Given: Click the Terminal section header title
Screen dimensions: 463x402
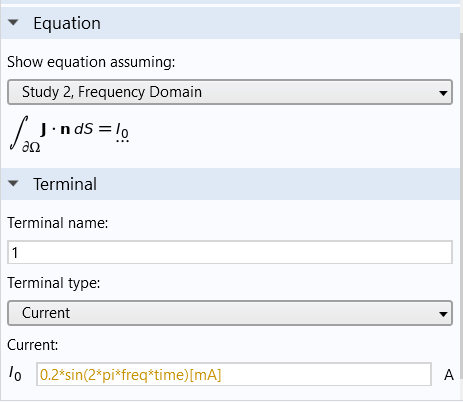Looking at the screenshot, I should point(65,184).
